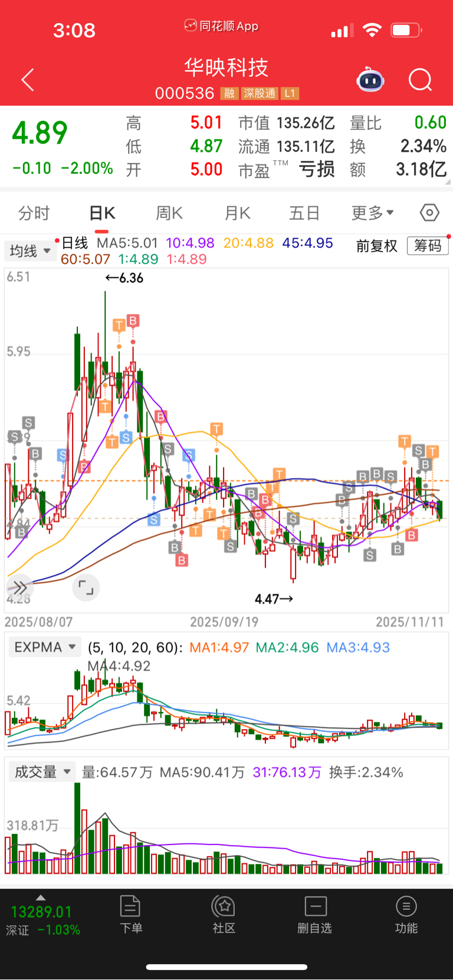Tap the blue 45:4.95 MA value
The width and height of the screenshot is (453, 980).
[x=307, y=243]
